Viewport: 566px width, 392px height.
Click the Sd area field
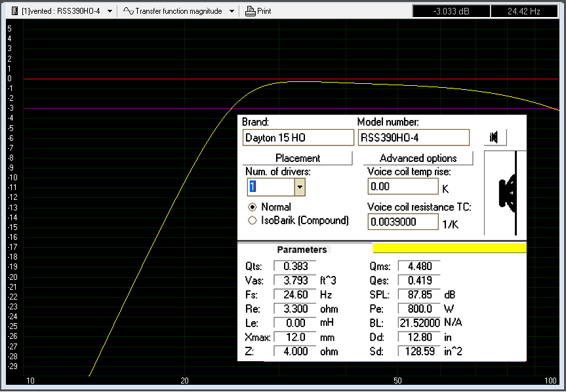point(419,351)
